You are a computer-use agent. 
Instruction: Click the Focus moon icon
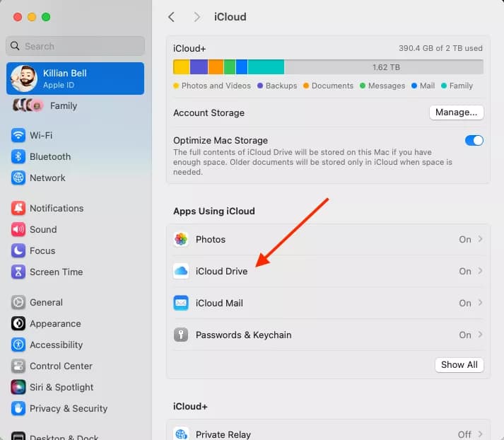[18, 250]
